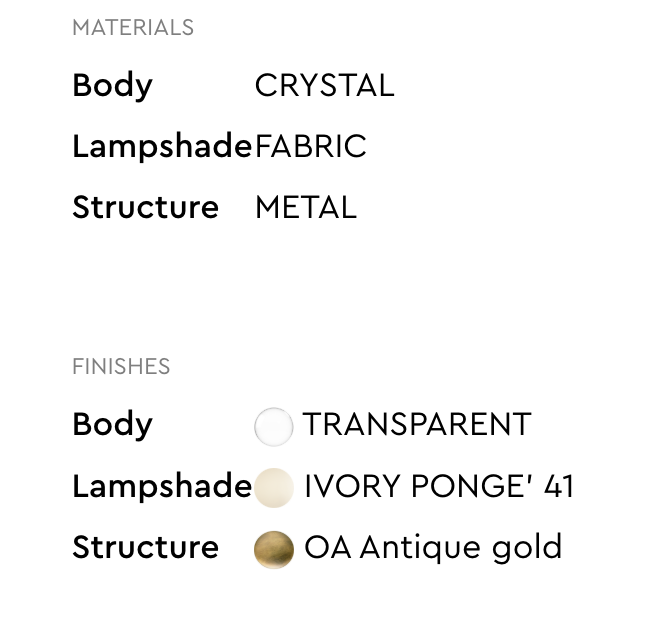Click the number 41 in the Lampshade finish
Viewport: 660px width, 630px height.
[558, 487]
